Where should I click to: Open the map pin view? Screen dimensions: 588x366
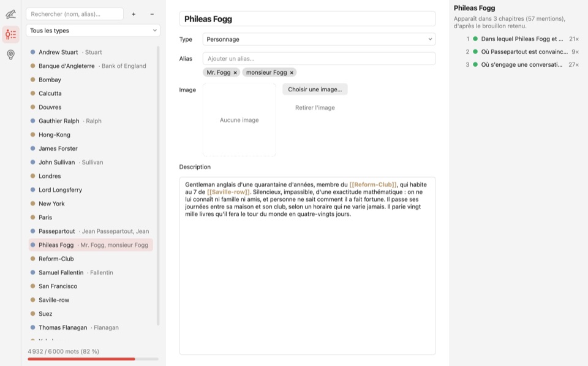pyautogui.click(x=10, y=55)
